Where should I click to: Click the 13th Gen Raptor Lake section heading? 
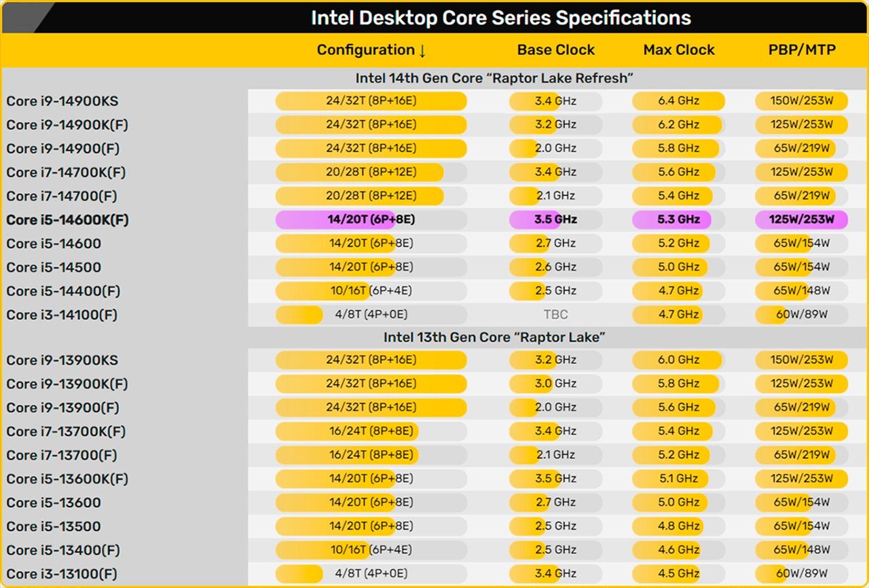494,337
